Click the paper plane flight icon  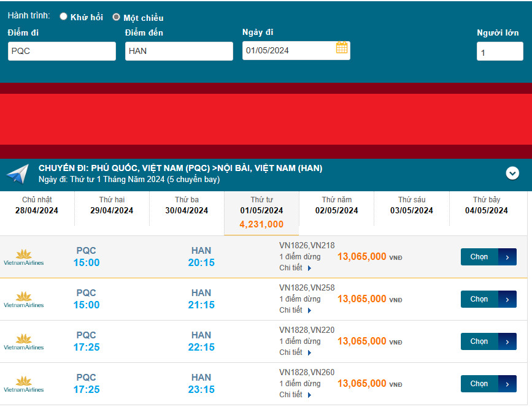[17, 174]
